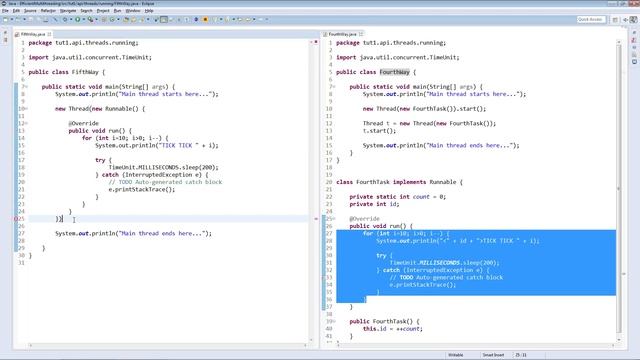640x360 pixels.
Task: Click the Smart Insert status bar field
Action: click(x=493, y=355)
